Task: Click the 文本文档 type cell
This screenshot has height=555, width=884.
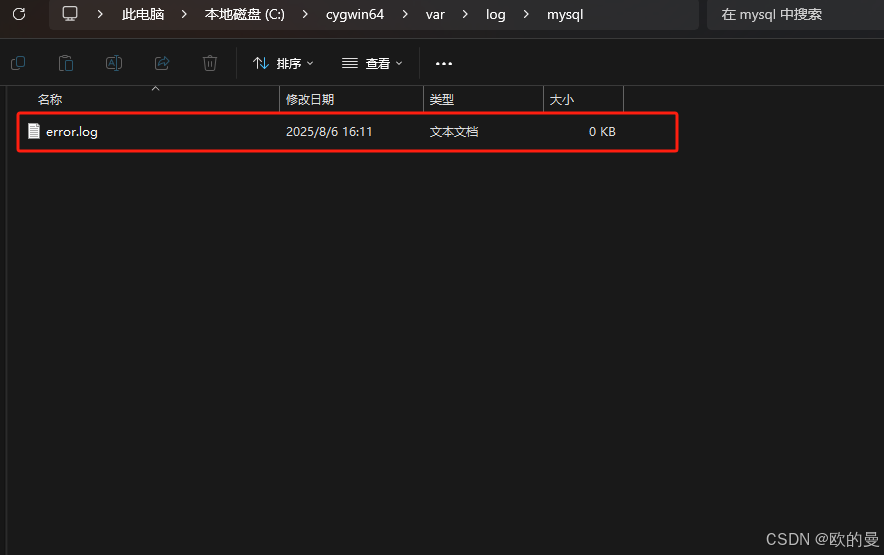Action: point(454,132)
